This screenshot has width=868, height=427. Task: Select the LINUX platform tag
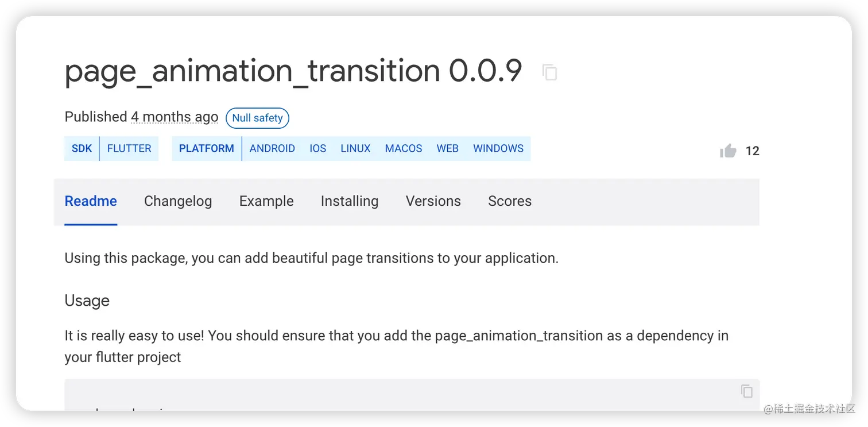[x=355, y=148]
